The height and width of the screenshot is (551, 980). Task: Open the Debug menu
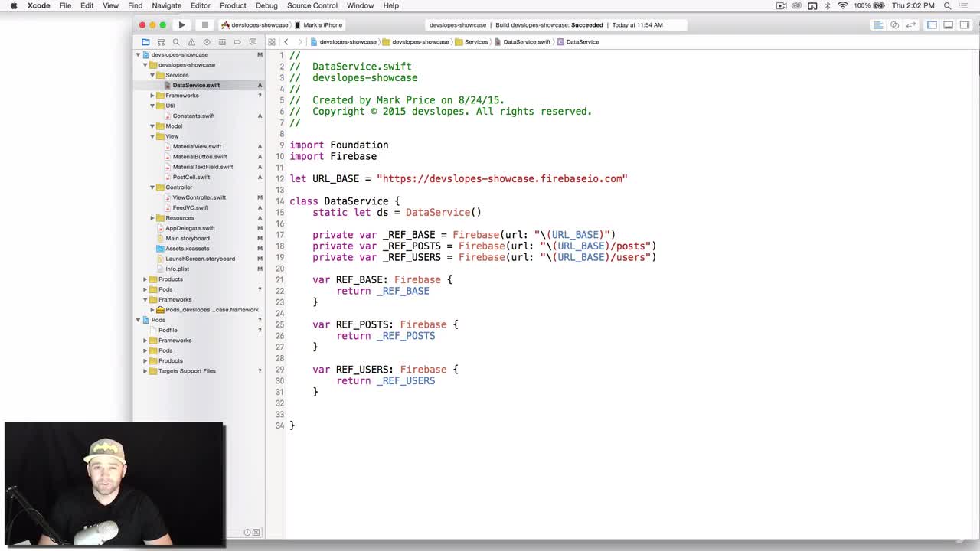click(x=266, y=5)
